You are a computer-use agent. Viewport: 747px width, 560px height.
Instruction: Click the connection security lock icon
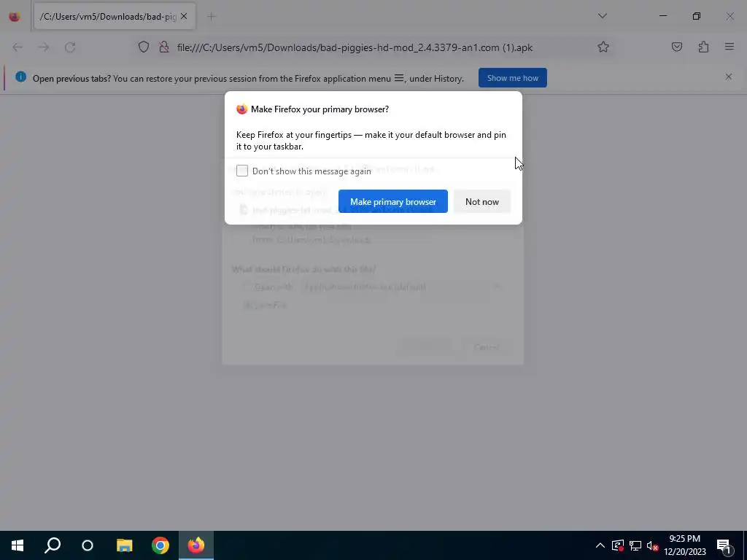coord(164,47)
